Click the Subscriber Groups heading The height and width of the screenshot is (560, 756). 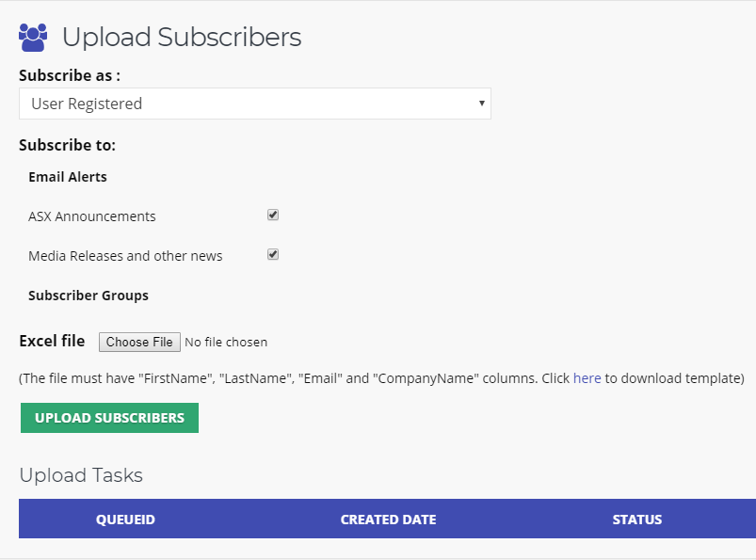[x=88, y=296]
